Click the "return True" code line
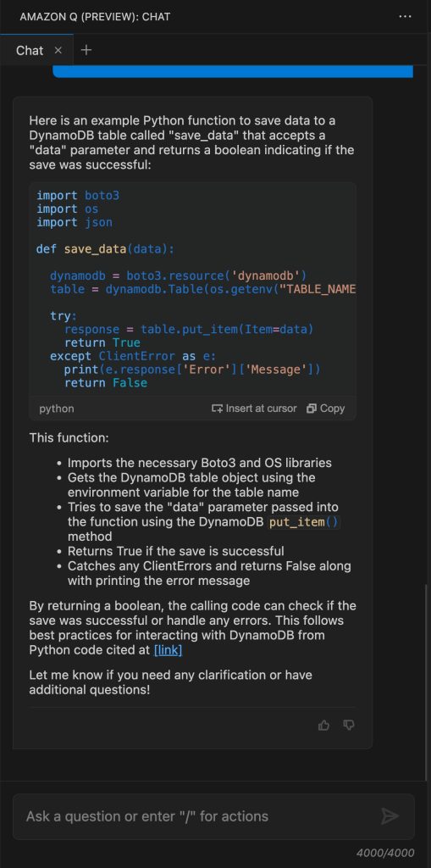This screenshot has height=868, width=431. 102,342
